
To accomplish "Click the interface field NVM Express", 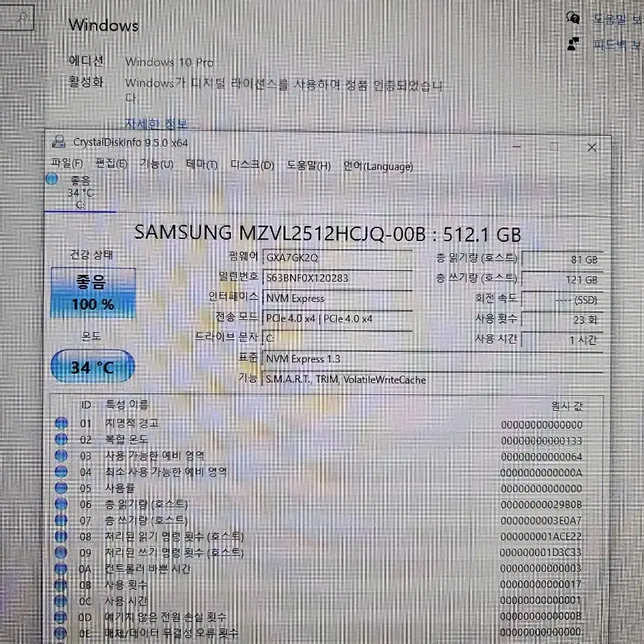I will click(x=337, y=298).
